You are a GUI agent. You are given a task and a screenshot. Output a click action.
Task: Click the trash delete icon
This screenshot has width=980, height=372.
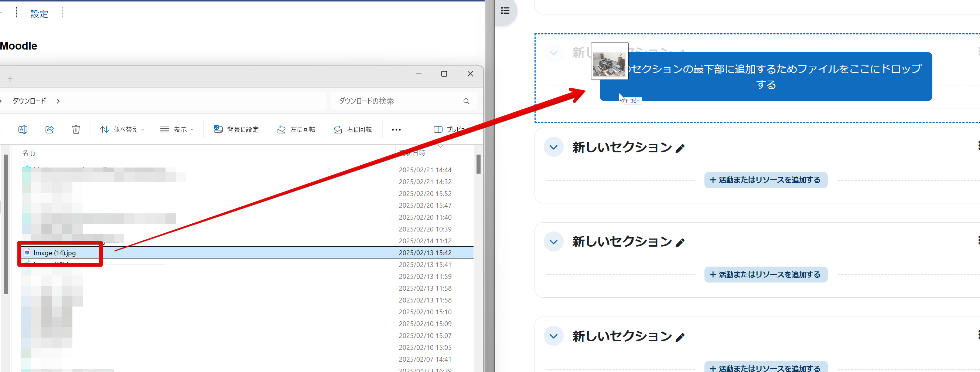tap(76, 129)
